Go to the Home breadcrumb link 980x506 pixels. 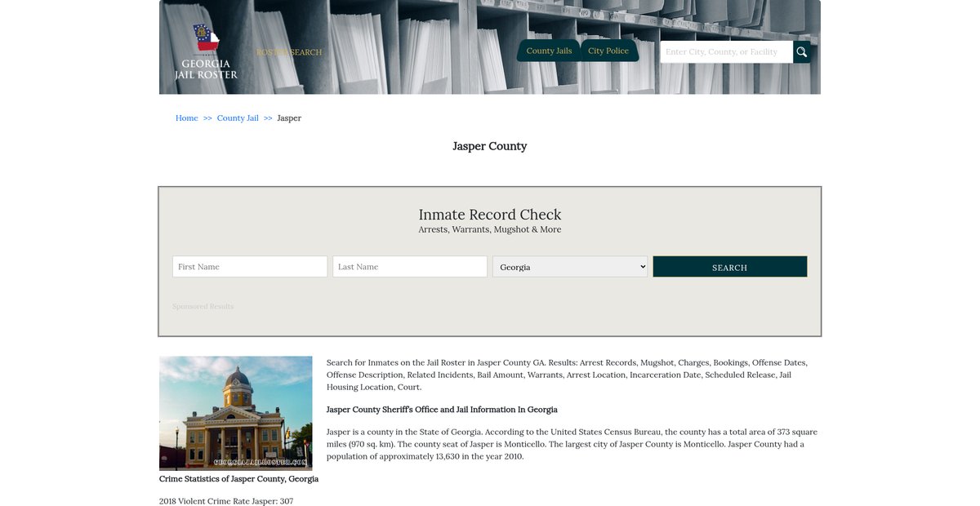[x=187, y=118]
